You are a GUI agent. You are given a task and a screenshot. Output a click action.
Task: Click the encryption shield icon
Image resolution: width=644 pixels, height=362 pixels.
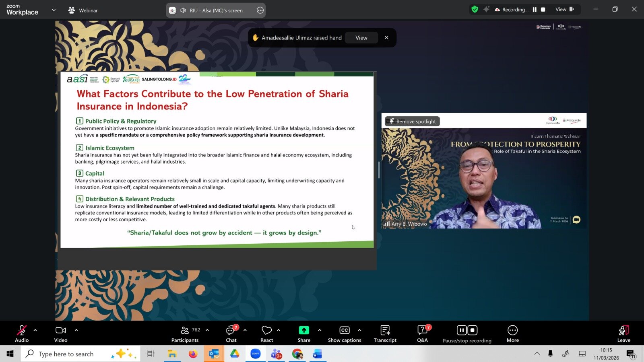point(475,9)
